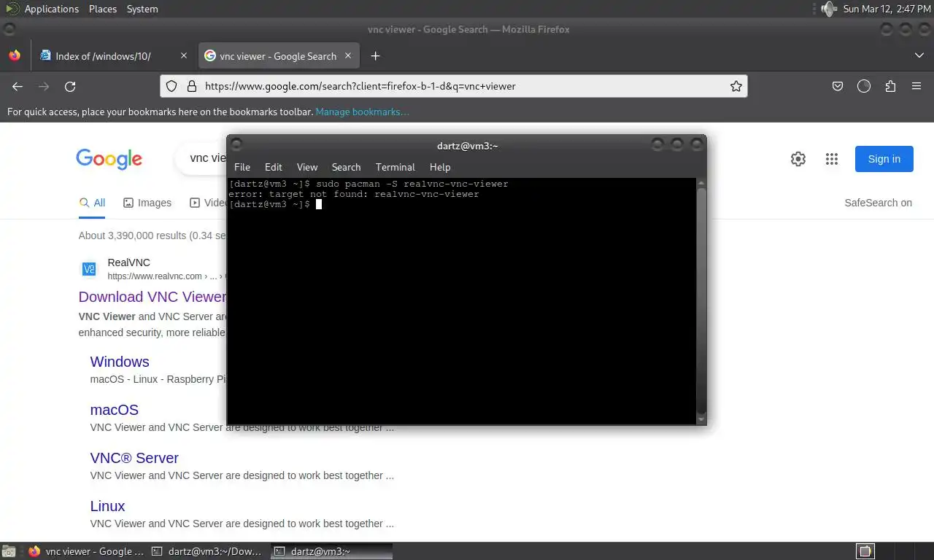
Task: Click the Firefox logo icon in the tab bar
Action: (x=15, y=55)
